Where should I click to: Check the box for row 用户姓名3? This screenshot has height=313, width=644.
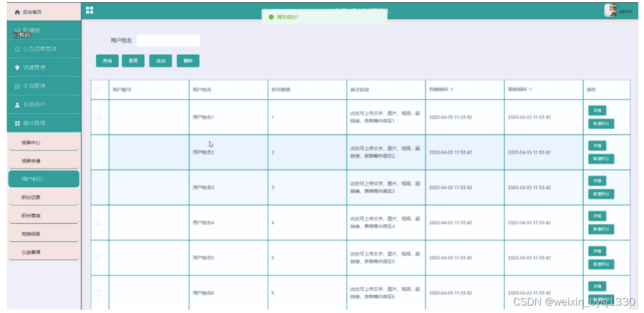point(97,188)
